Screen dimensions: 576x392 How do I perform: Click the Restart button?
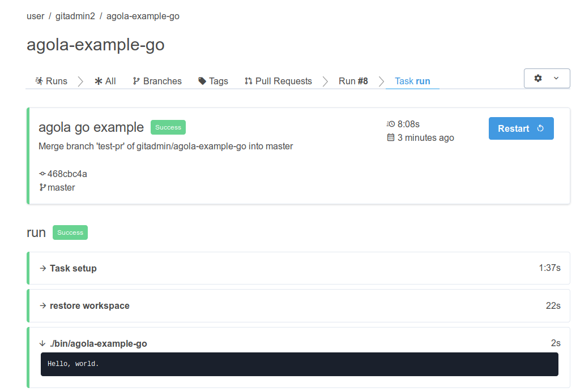pos(521,128)
